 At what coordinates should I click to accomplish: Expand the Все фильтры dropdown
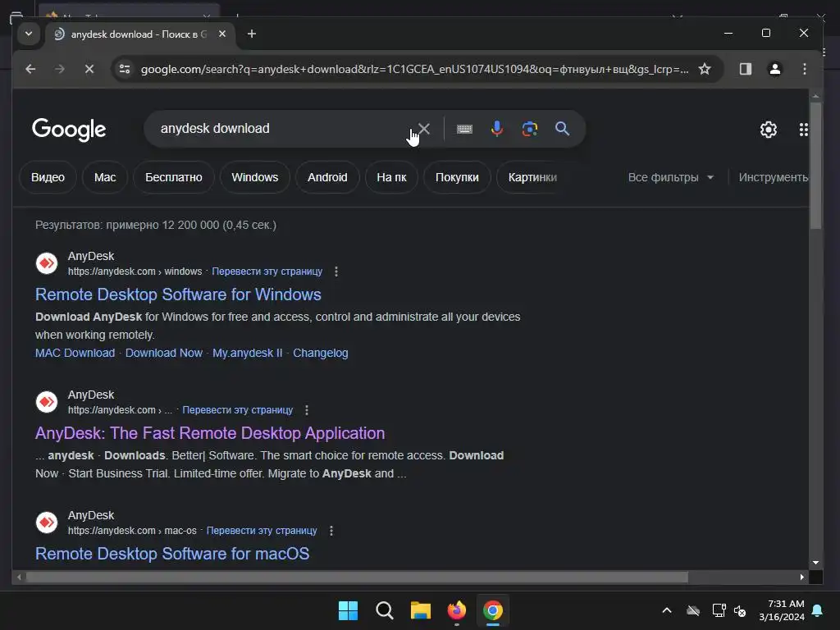click(671, 177)
